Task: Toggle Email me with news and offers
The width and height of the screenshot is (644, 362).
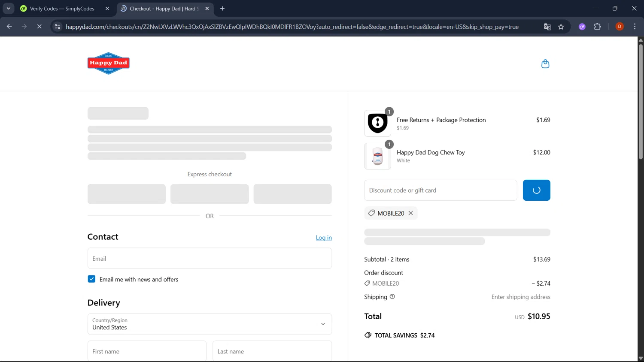Action: pyautogui.click(x=91, y=279)
